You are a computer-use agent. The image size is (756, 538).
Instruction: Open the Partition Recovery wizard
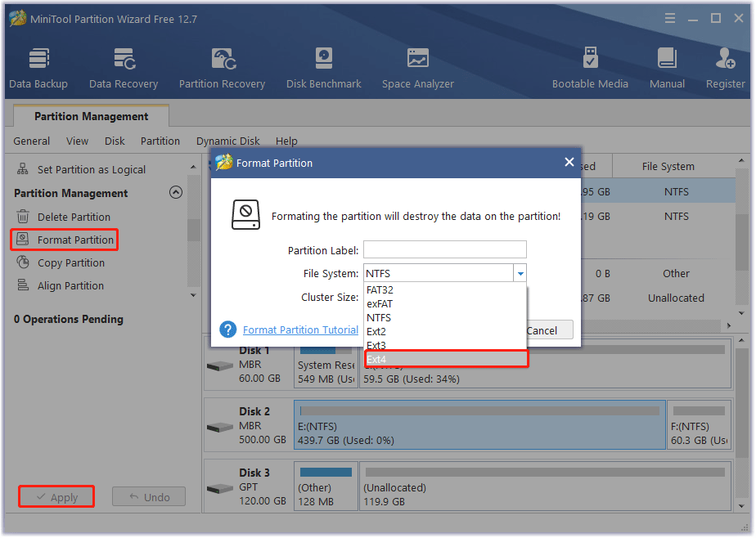[223, 68]
